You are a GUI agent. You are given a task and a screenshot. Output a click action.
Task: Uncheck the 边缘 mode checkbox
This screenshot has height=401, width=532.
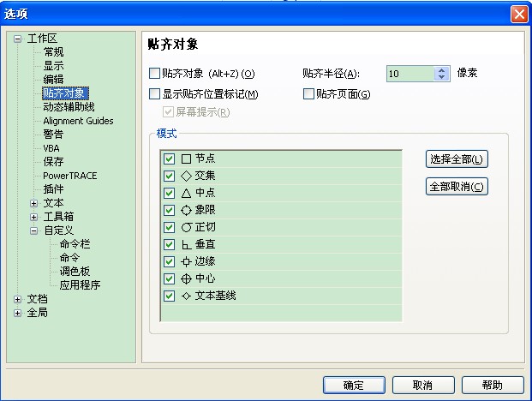pos(169,261)
